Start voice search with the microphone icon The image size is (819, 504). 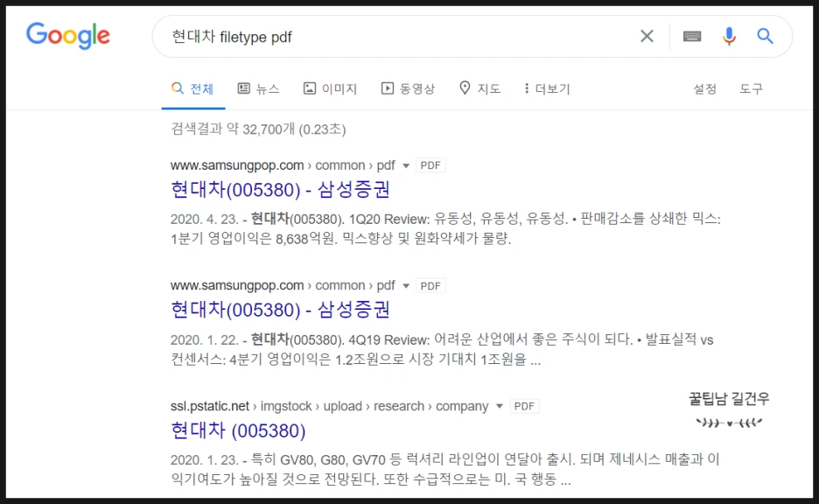tap(729, 36)
